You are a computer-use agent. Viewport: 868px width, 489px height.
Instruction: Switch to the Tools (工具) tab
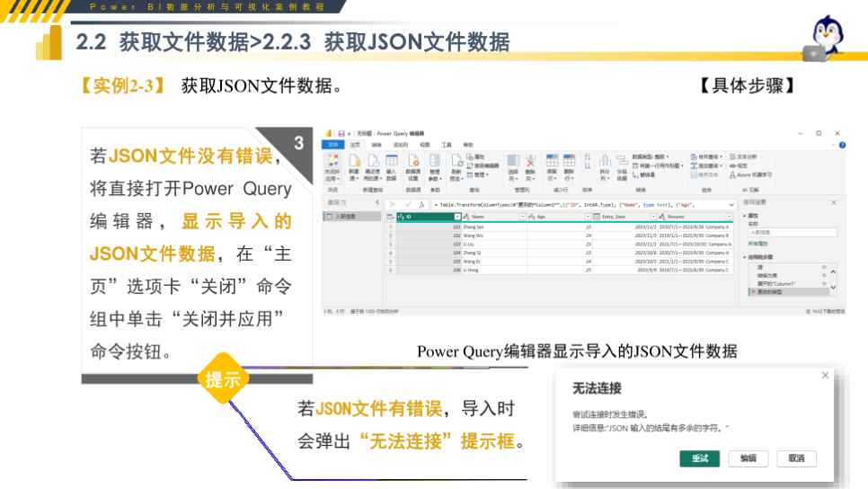coord(447,145)
